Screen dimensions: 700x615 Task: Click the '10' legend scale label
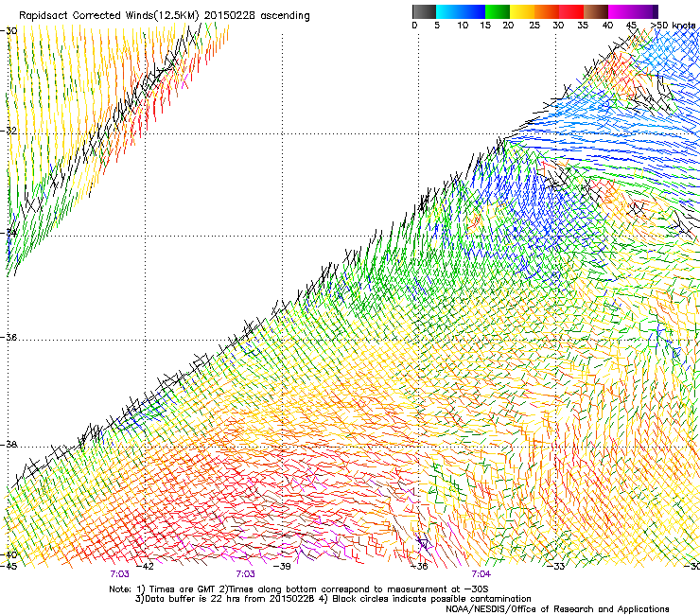463,25
